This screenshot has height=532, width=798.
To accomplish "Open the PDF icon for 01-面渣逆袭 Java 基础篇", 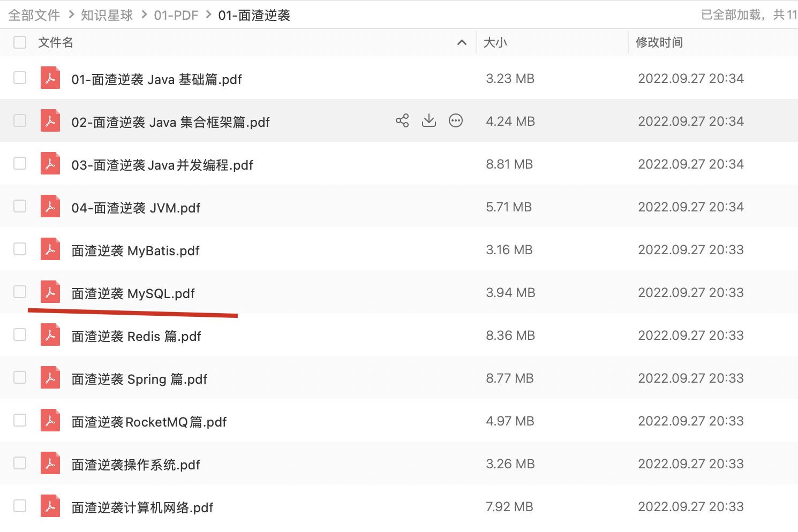I will [50, 78].
